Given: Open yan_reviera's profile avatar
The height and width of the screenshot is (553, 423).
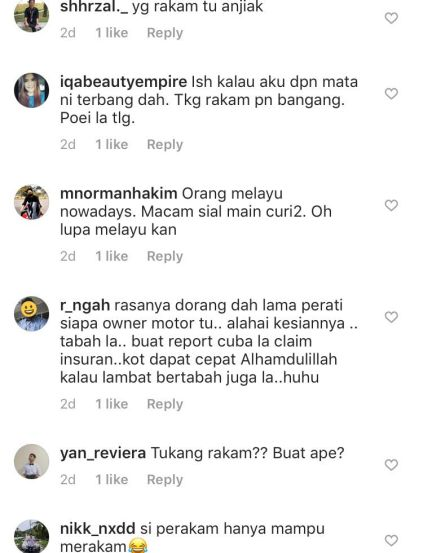Looking at the screenshot, I should pyautogui.click(x=31, y=461).
